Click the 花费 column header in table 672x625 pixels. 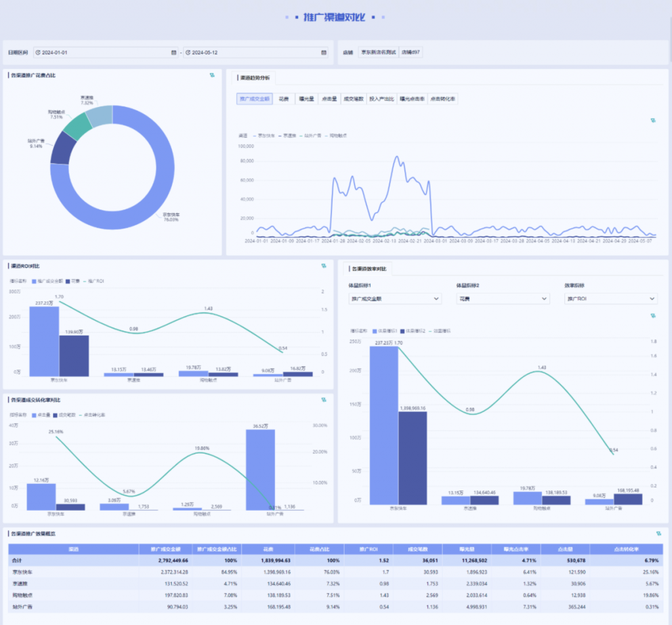point(267,549)
